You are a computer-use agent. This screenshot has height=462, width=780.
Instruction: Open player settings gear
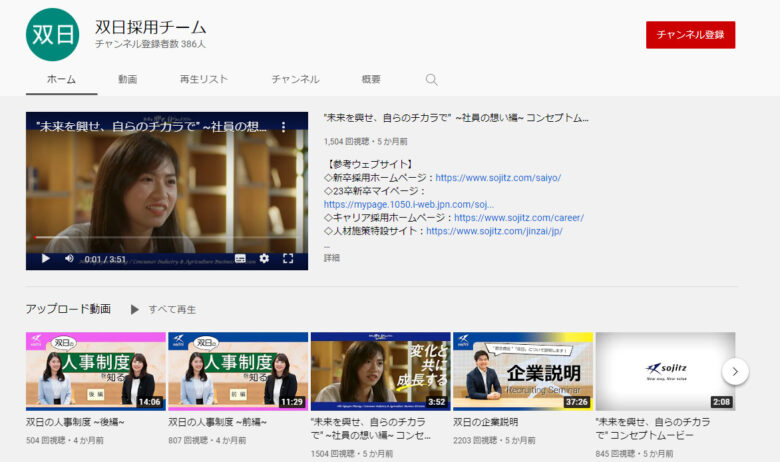point(264,259)
